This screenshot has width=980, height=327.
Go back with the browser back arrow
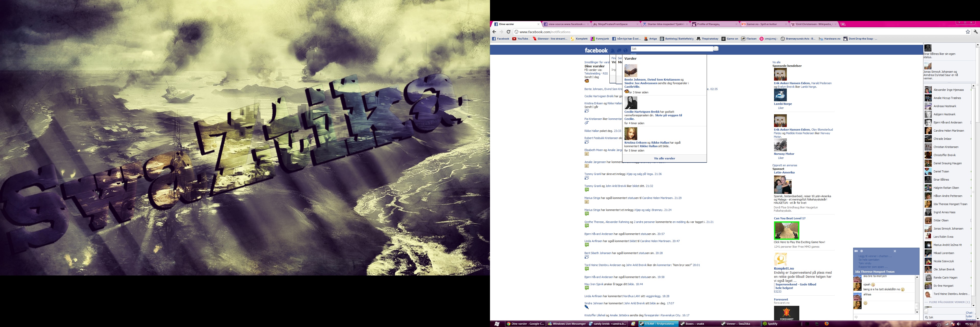click(494, 32)
